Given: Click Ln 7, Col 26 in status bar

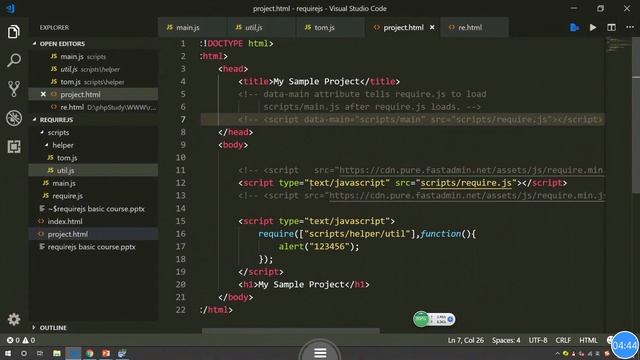Looking at the screenshot, I should 466,340.
